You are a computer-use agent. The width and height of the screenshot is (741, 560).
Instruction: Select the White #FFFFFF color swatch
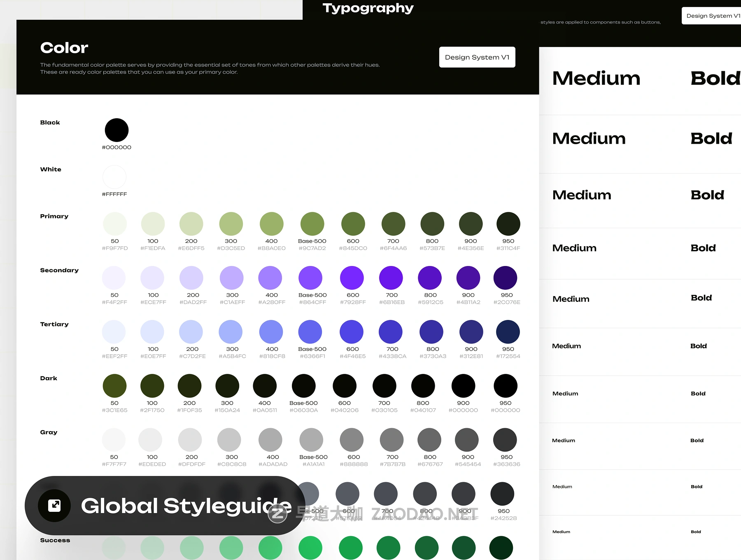(114, 177)
